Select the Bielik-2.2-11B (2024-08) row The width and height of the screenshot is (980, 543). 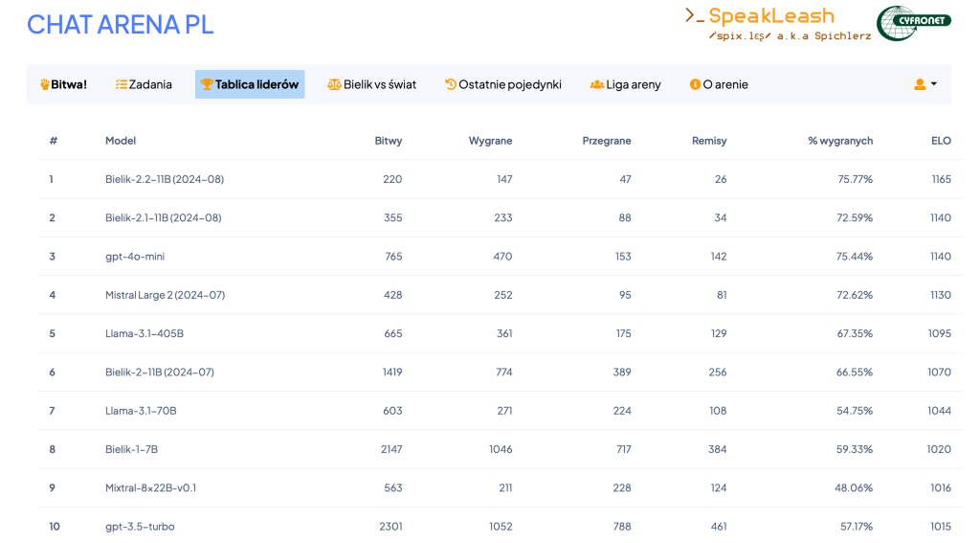tap(164, 179)
